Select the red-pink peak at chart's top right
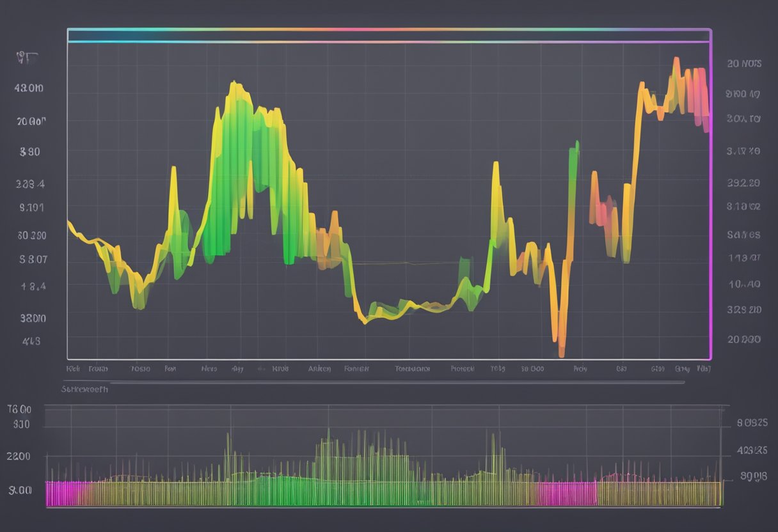The height and width of the screenshot is (532, 778). pyautogui.click(x=676, y=62)
